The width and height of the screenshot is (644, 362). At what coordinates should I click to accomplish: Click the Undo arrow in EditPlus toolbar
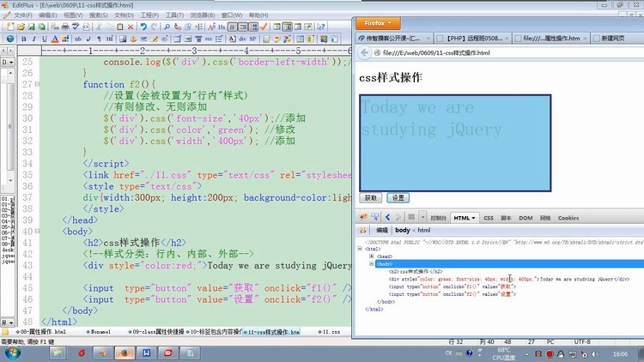143,27
